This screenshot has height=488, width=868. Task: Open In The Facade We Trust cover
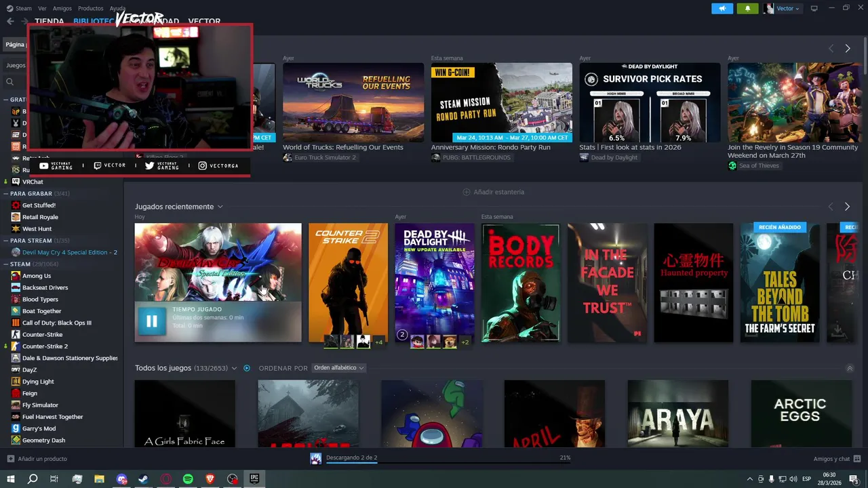tap(607, 283)
